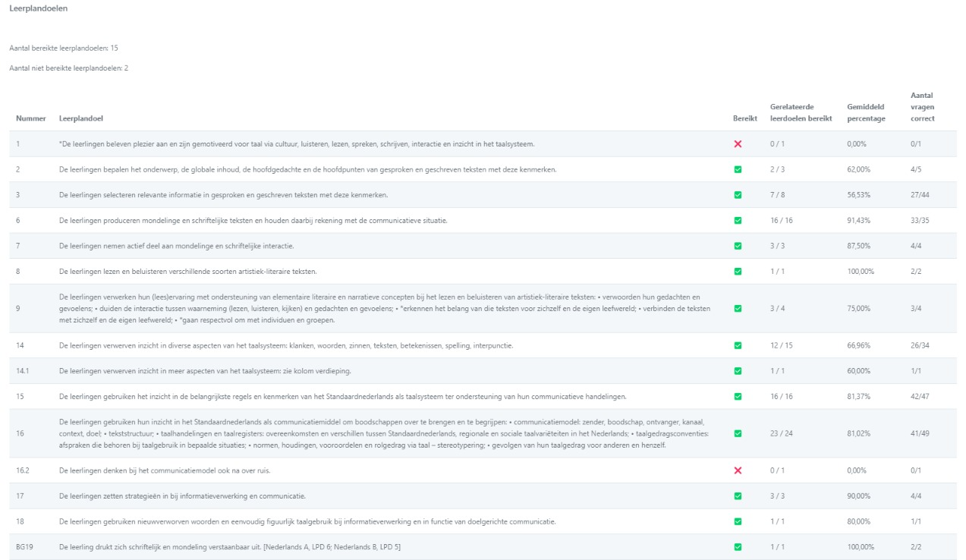Click the red X icon for leerplandoel 1
This screenshot has height=560, width=966.
738,144
